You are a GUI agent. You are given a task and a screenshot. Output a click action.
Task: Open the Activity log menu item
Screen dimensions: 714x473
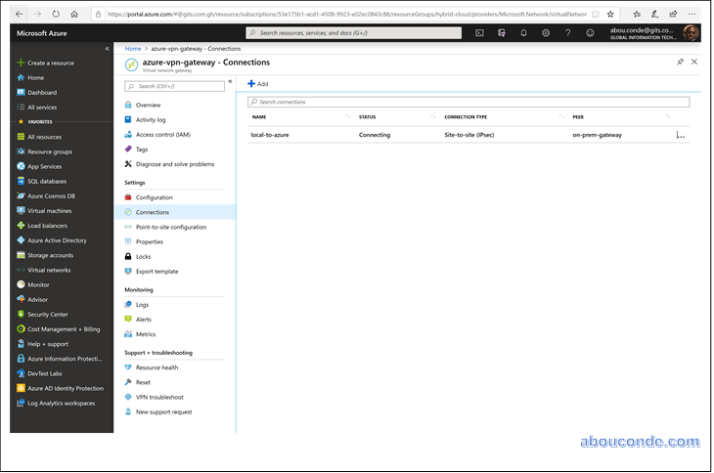[152, 120]
